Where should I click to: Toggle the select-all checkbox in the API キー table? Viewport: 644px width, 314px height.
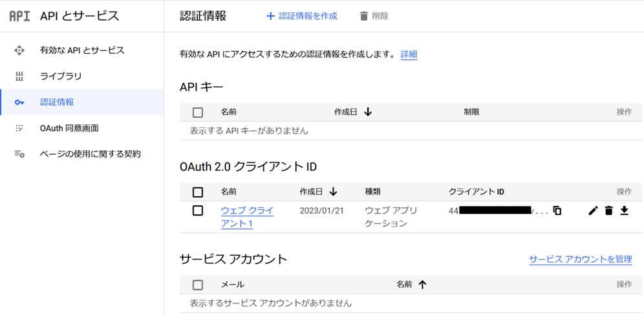coord(198,112)
